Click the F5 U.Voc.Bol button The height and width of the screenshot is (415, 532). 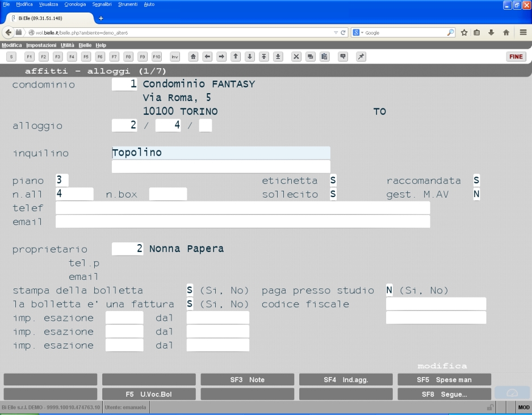(x=149, y=395)
